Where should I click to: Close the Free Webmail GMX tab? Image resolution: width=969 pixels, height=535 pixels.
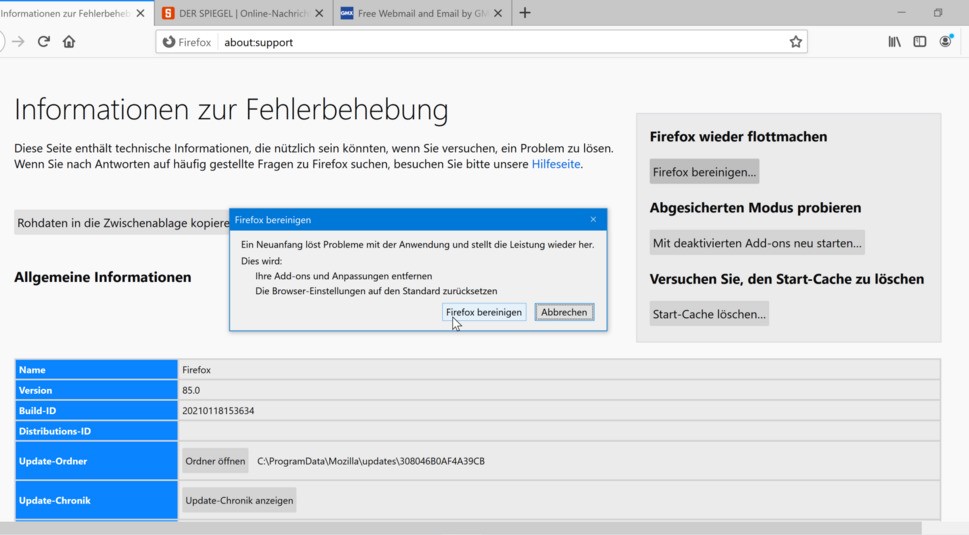click(x=498, y=13)
